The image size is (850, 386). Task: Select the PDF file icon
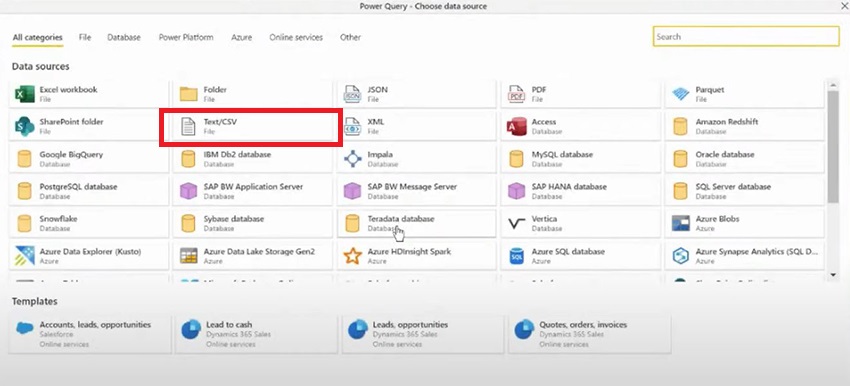click(x=516, y=94)
